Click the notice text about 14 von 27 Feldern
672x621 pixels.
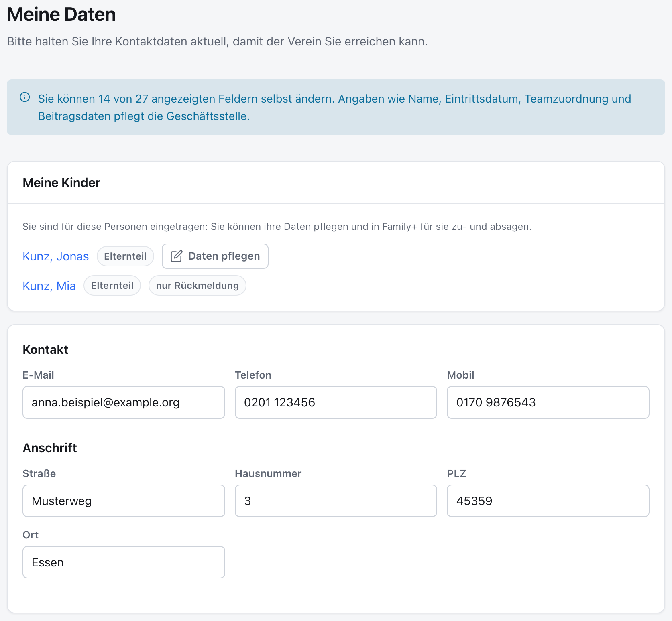point(334,108)
